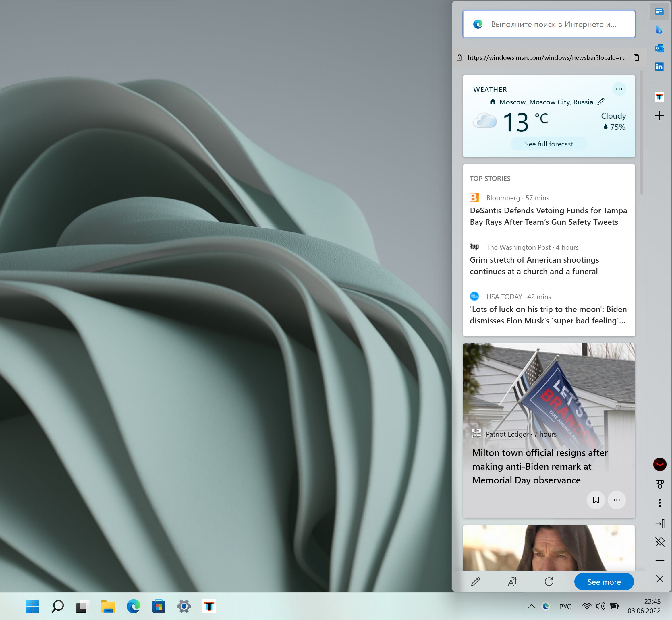Open Microsoft Store from the taskbar

tap(159, 606)
